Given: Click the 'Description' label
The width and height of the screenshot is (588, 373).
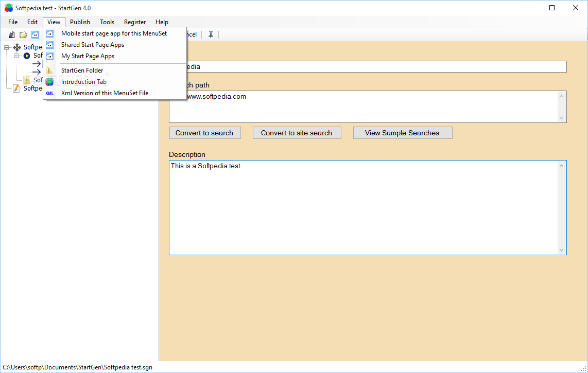Looking at the screenshot, I should 187,154.
